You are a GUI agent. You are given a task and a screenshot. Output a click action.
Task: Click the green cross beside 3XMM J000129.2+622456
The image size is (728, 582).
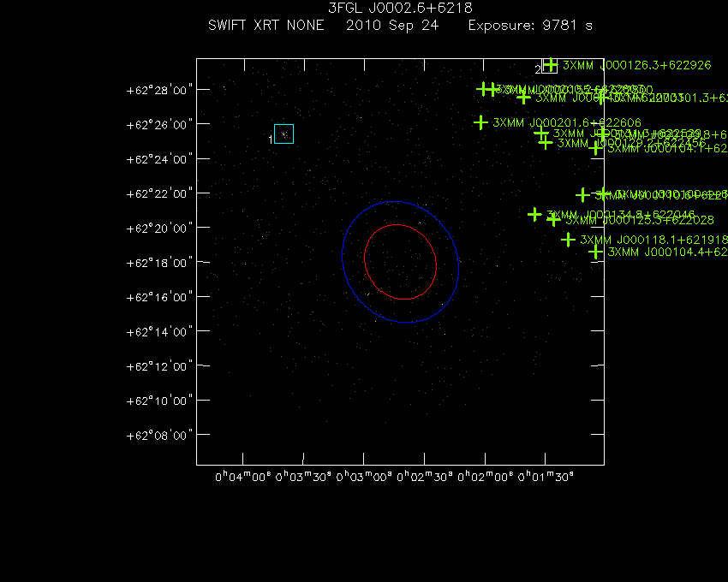coord(546,143)
